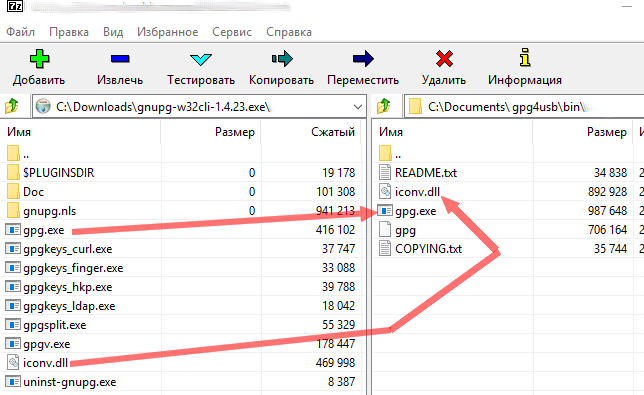The width and height of the screenshot is (644, 395).
Task: Click the gpgkeys_curl.exe file icon
Action: (x=13, y=248)
